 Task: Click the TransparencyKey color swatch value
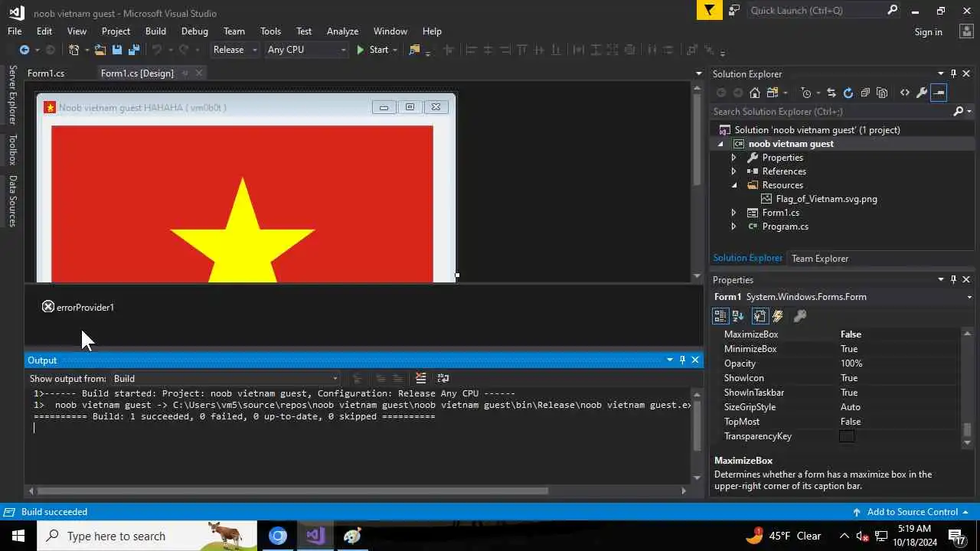point(847,436)
